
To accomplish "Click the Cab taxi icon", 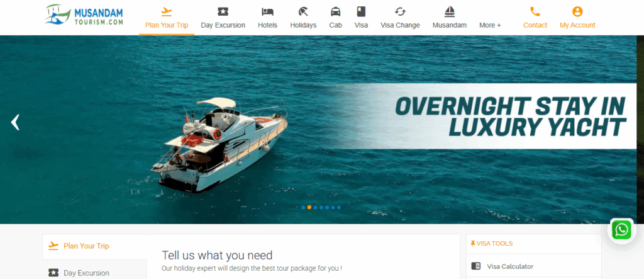I will tap(336, 11).
